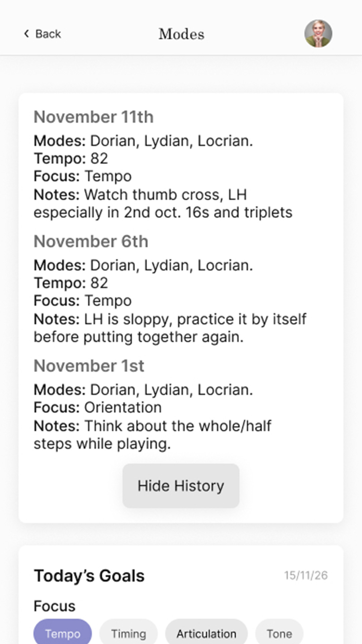Open the user profile avatar
Screen dimensions: 362x644
tap(318, 34)
